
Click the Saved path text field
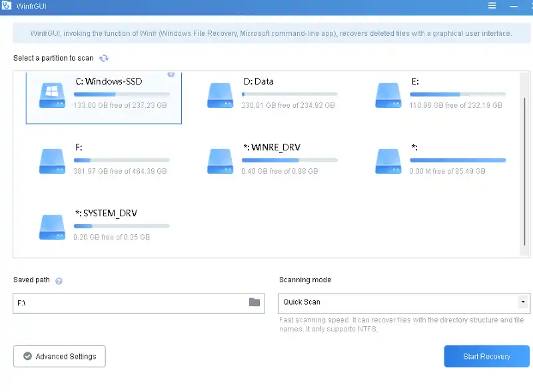[130, 303]
